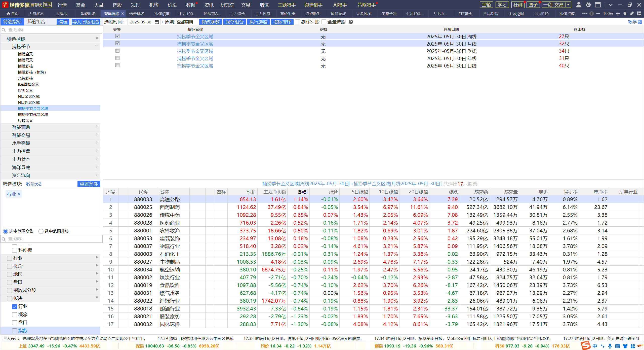
Task: Uncheck the 周线 row intersection checkbox
Action: [117, 36]
